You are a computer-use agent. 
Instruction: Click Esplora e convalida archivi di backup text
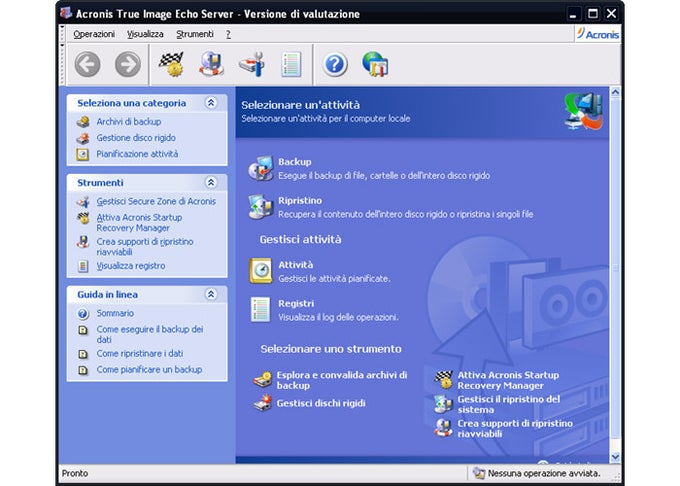point(342,380)
